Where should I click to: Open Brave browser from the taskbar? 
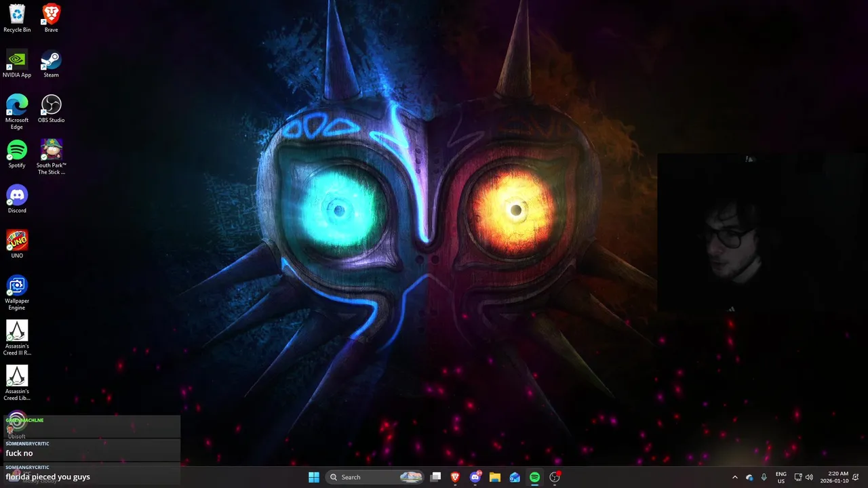point(456,477)
